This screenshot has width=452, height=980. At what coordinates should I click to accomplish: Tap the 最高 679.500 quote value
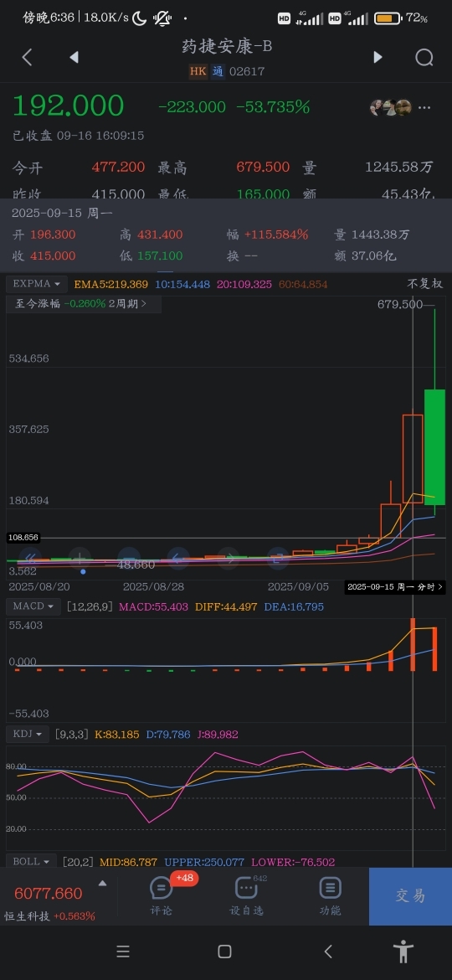tap(263, 167)
